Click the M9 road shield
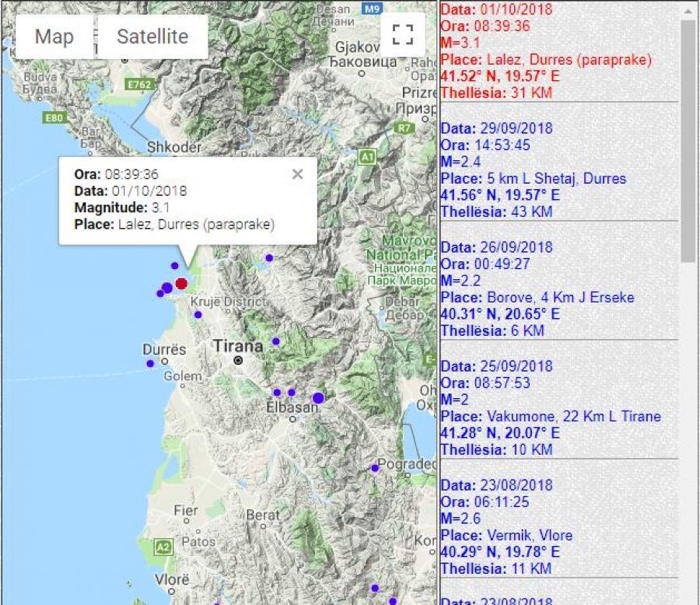Screen dimensions: 700x605 coord(371,8)
